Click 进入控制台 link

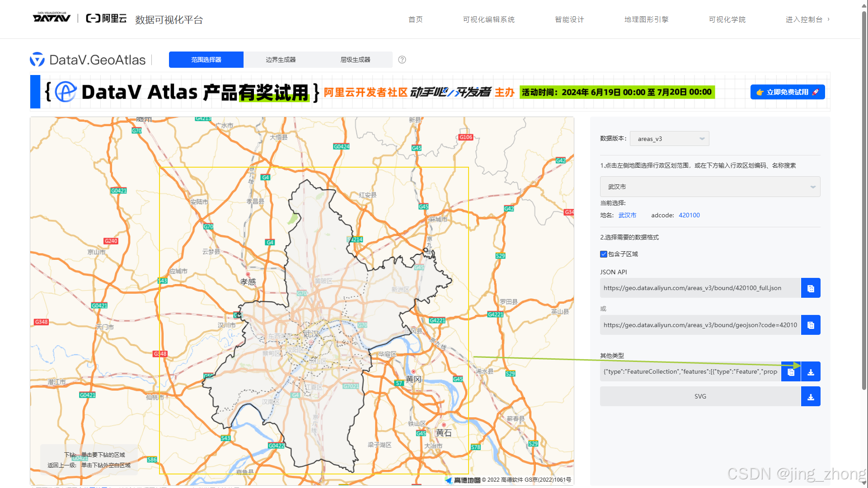pyautogui.click(x=804, y=19)
